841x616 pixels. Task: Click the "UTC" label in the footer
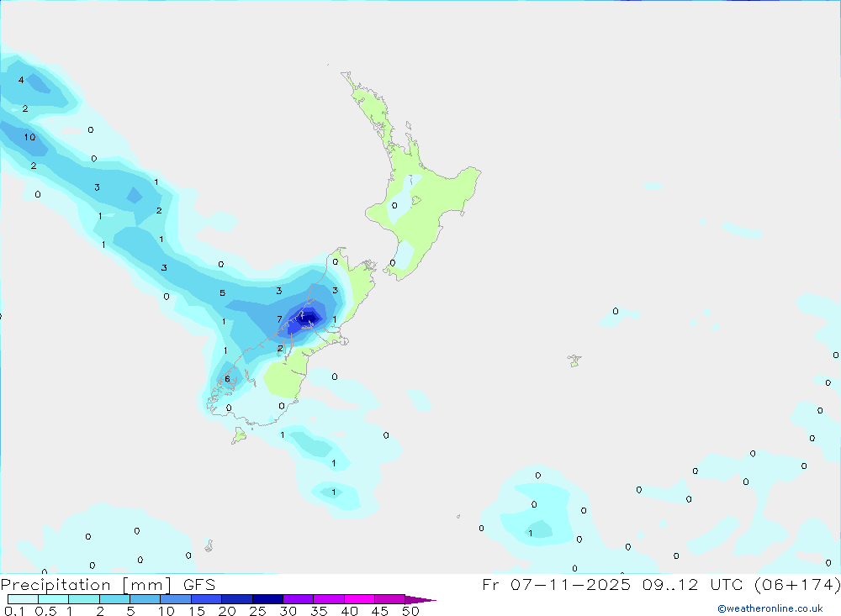coord(727,584)
